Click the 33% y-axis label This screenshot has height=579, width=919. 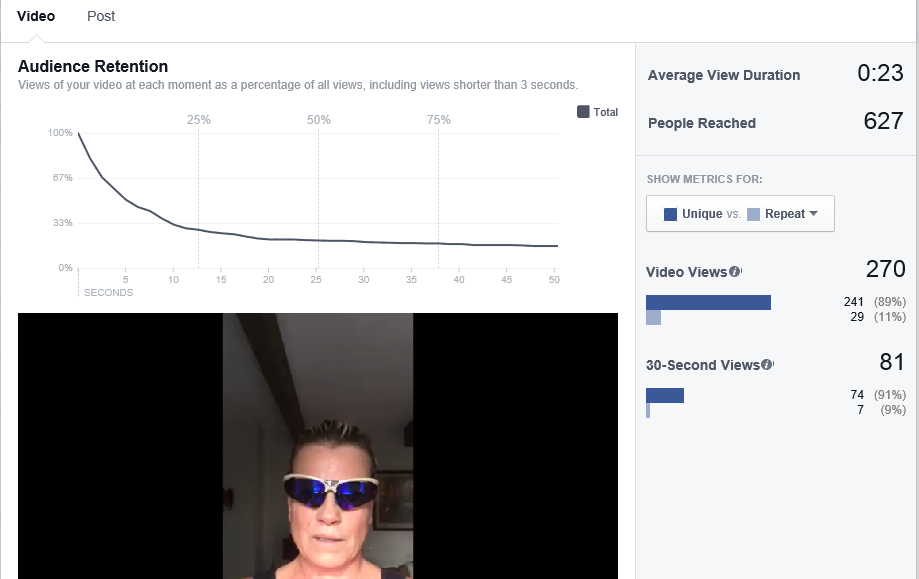(x=62, y=223)
